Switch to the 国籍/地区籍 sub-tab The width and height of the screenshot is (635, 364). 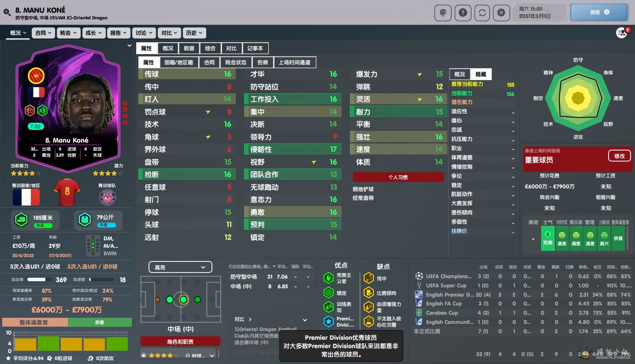click(179, 63)
